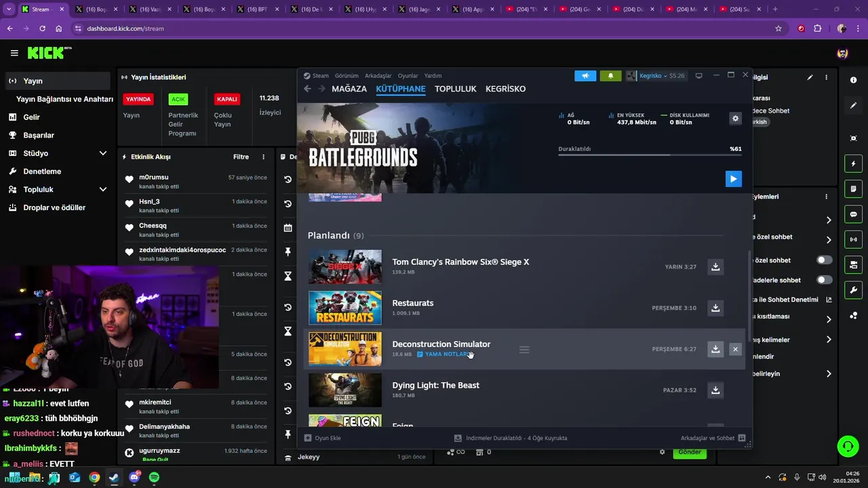Open Steam notifications bell
868x488 pixels.
[610, 76]
